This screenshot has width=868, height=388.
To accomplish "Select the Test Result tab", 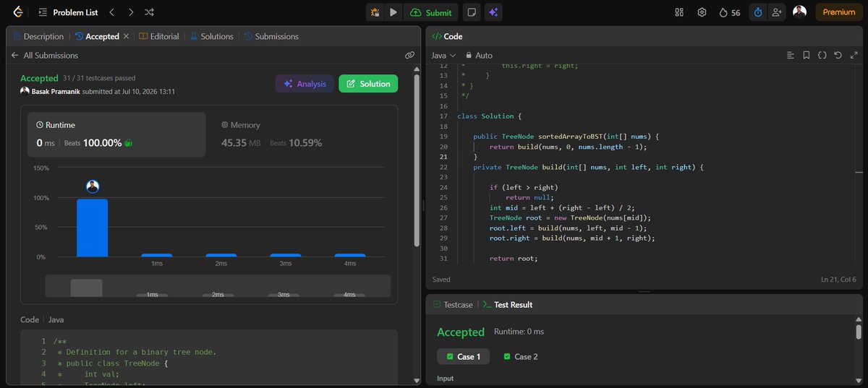I will [x=508, y=305].
